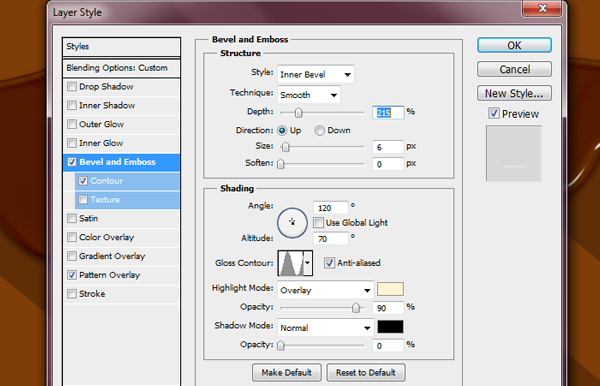
Task: Enable the Satin checkbox
Action: (x=72, y=218)
